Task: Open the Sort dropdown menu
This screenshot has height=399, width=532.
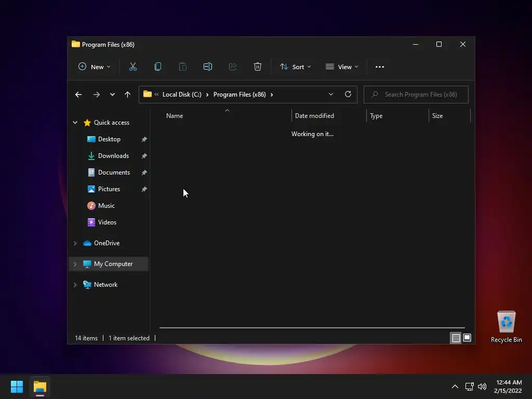Action: click(x=296, y=67)
